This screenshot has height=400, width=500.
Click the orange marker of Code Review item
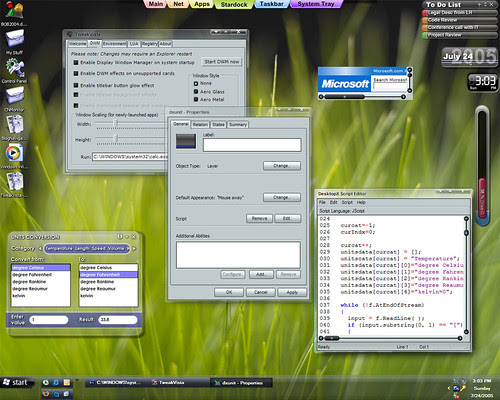click(425, 20)
